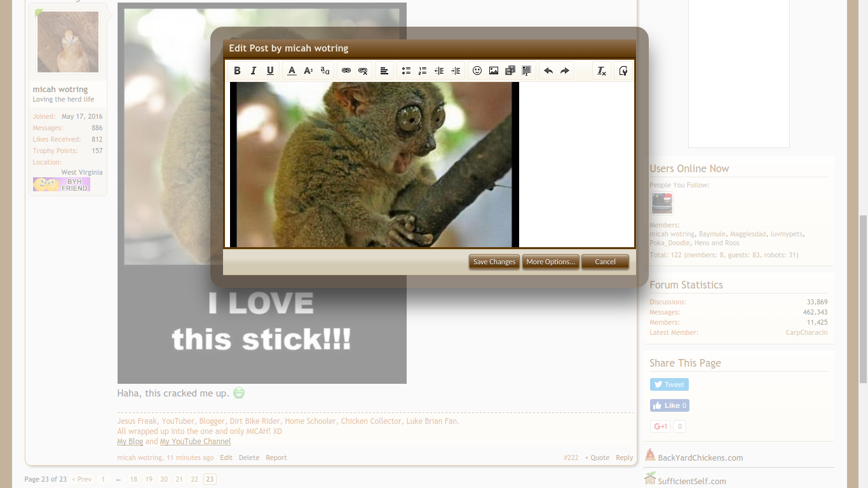This screenshot has width=868, height=488.
Task: Open the smilies picker
Action: click(x=477, y=71)
